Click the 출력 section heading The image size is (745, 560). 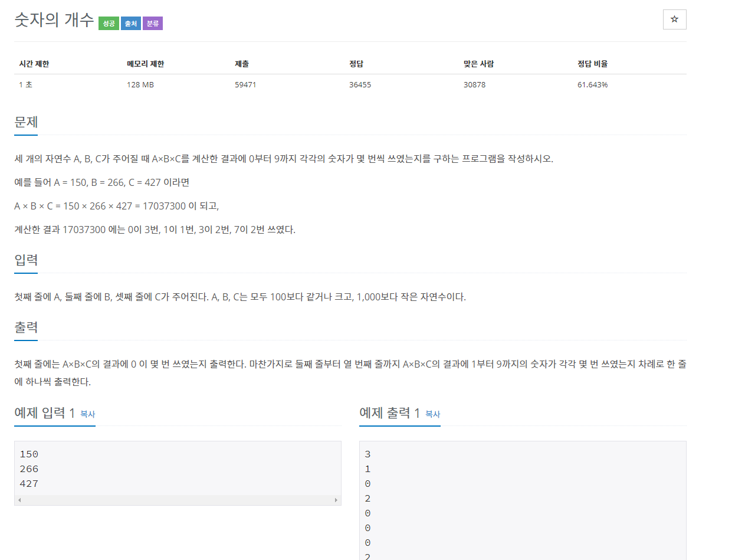click(x=26, y=328)
